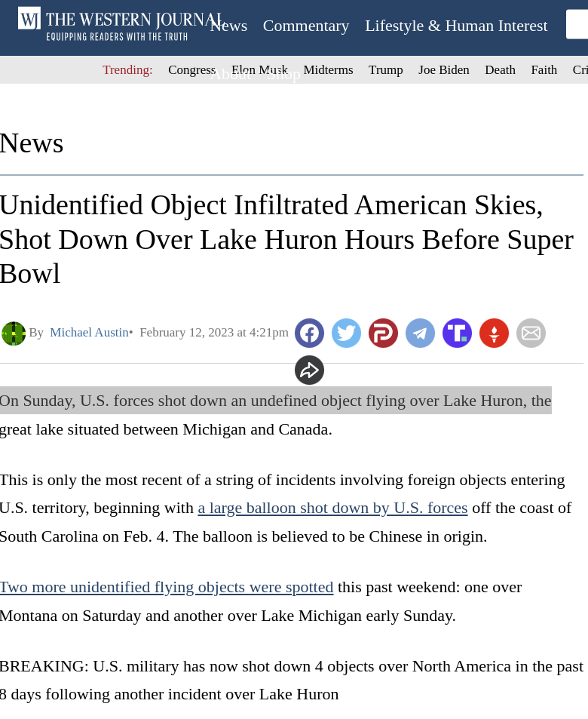588x719 pixels.
Task: Select Congress trending topic
Action: tap(191, 69)
